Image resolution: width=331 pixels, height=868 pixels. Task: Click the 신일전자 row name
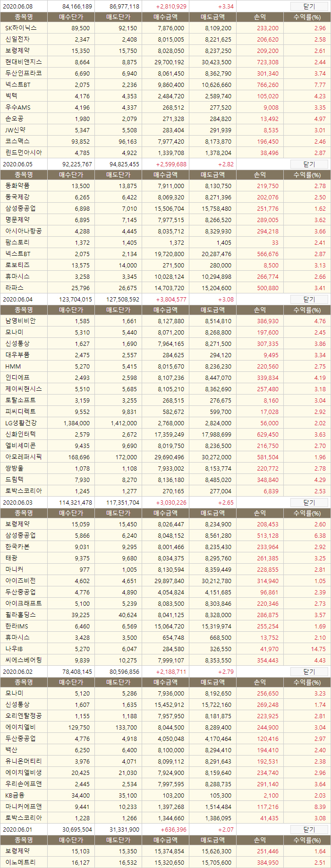coord(17,40)
